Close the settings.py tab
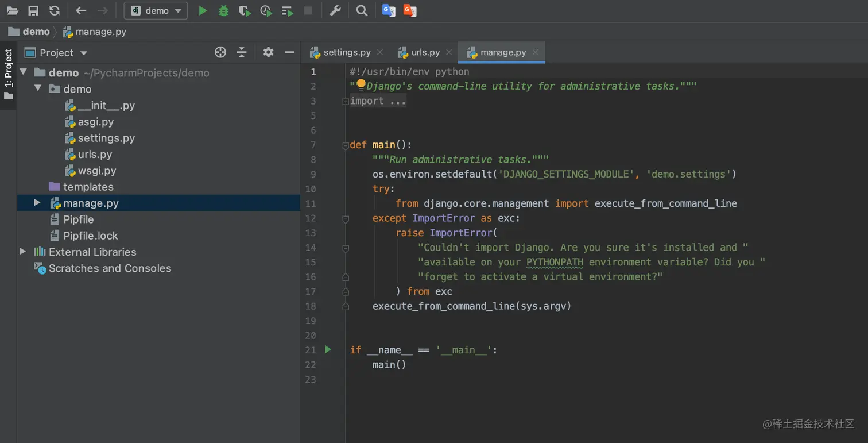 [x=379, y=52]
